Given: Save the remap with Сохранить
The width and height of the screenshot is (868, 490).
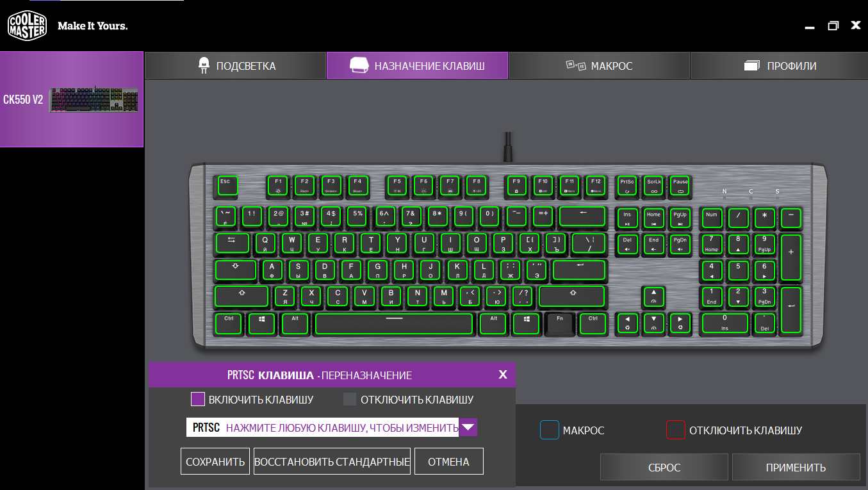Looking at the screenshot, I should point(215,461).
